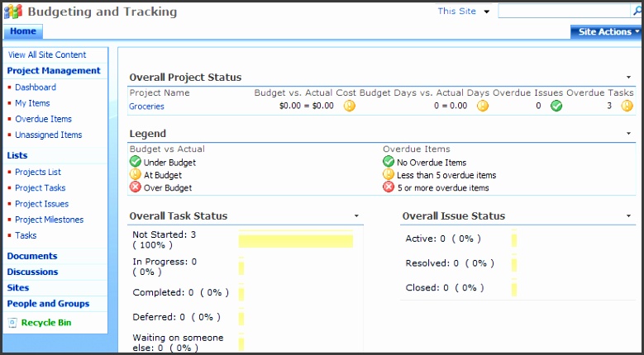Image resolution: width=644 pixels, height=355 pixels.
Task: Click the Not Started yellow progress bar
Action: click(295, 240)
